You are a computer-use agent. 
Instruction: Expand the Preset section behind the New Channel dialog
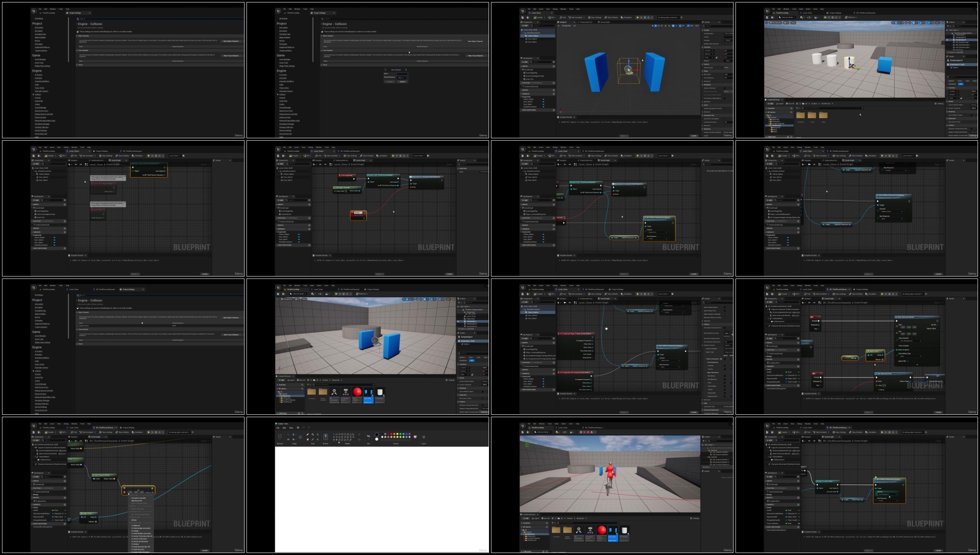click(x=321, y=65)
